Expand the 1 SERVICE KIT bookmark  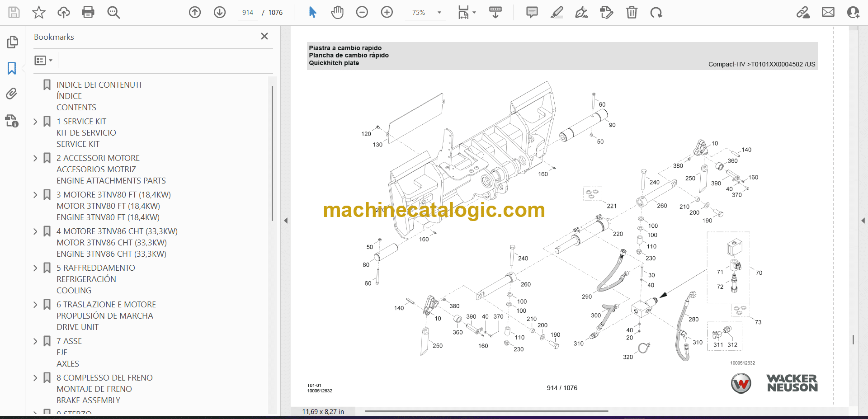[x=36, y=122]
